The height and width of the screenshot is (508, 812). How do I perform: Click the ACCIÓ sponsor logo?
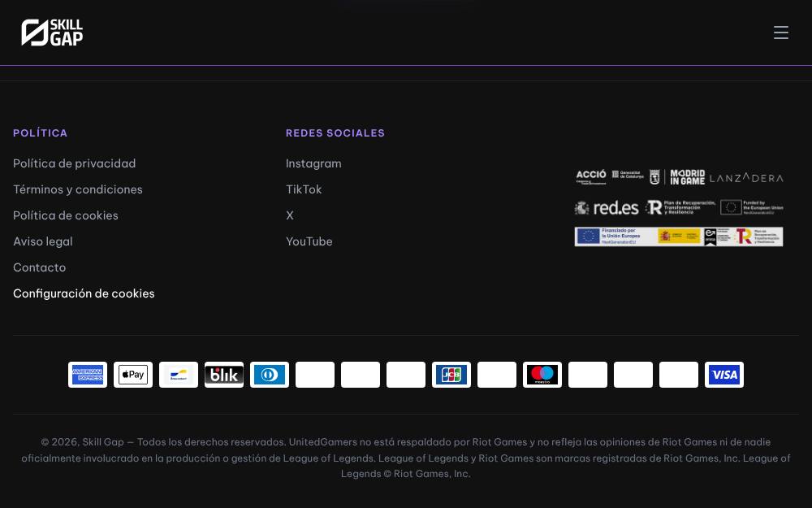click(x=591, y=176)
